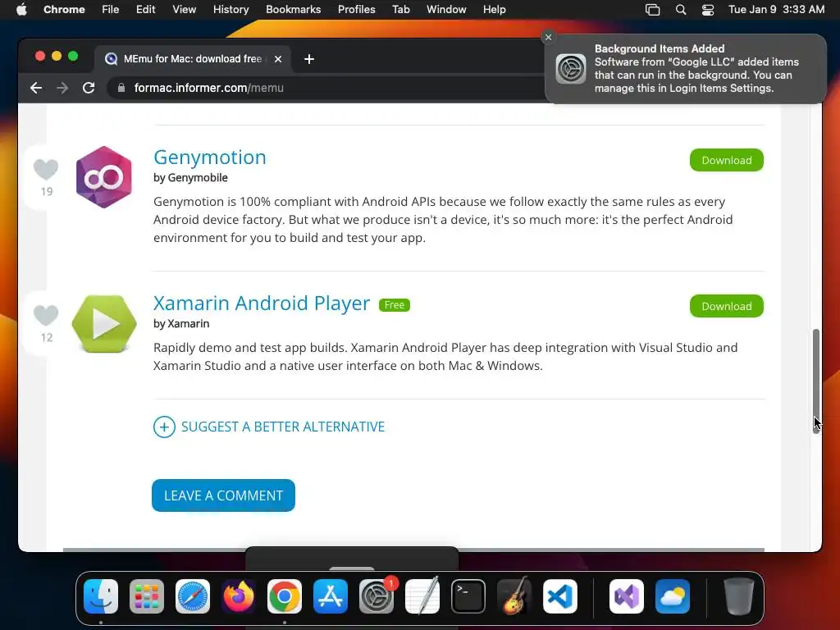Focus the URL field formac.informer.com/memu
The image size is (840, 630).
[209, 88]
